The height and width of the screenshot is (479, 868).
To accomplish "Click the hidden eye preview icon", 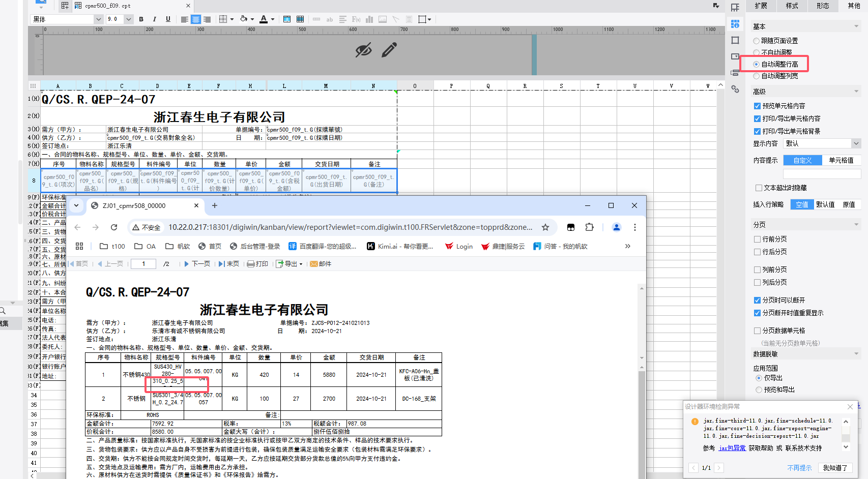I will click(363, 50).
